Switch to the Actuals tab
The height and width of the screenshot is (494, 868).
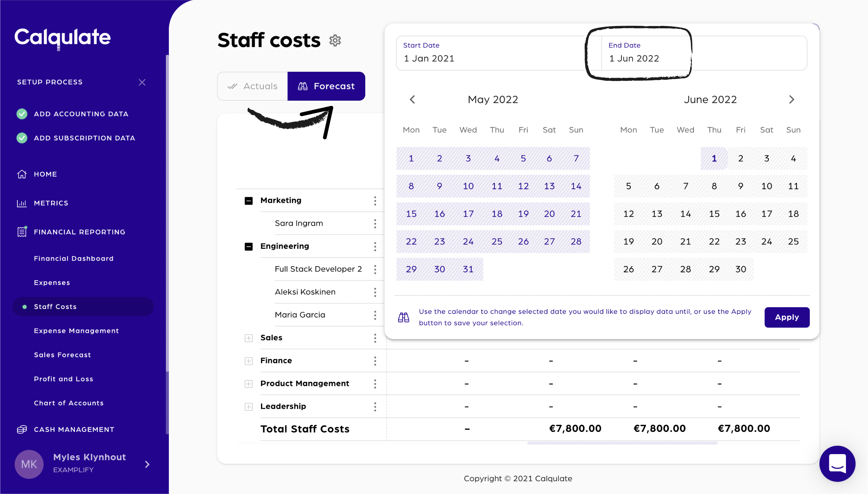[x=252, y=86]
